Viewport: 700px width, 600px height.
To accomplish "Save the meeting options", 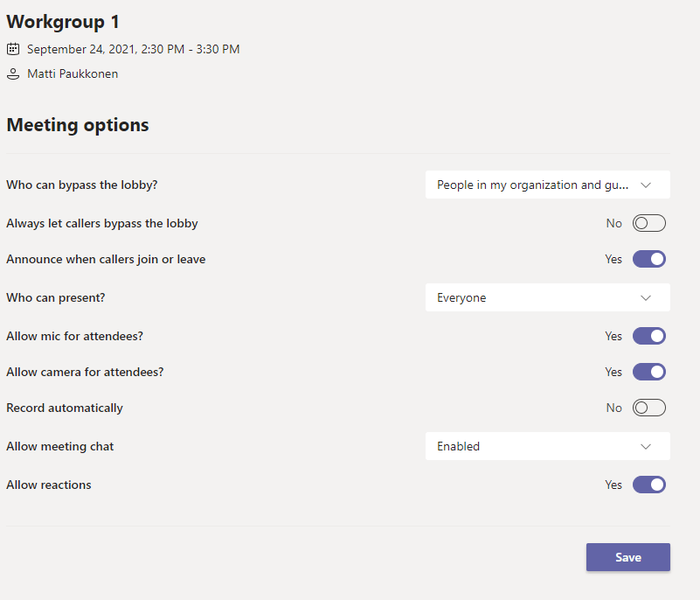I will tap(627, 557).
